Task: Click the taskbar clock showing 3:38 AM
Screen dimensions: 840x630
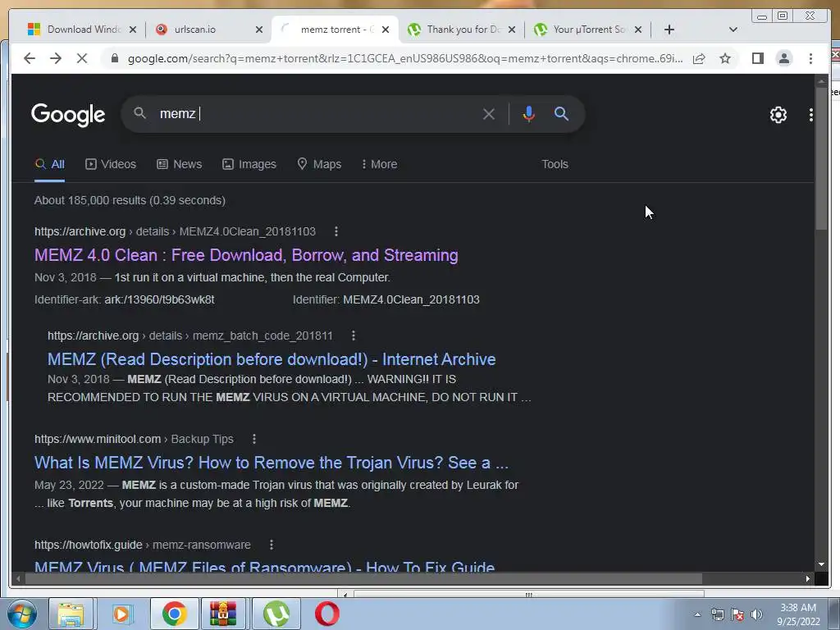Action: coord(798,614)
